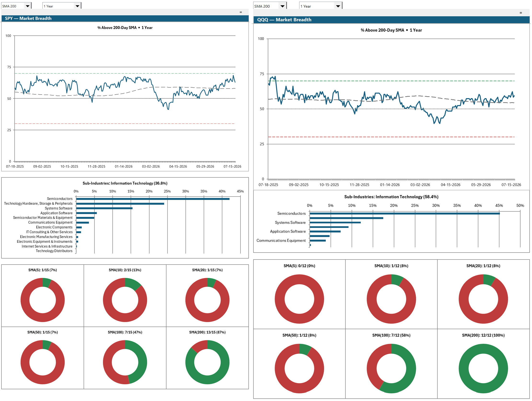Select the Technology Hardware bar in SPY chart
This screenshot has height=401, width=532.
(x=120, y=204)
